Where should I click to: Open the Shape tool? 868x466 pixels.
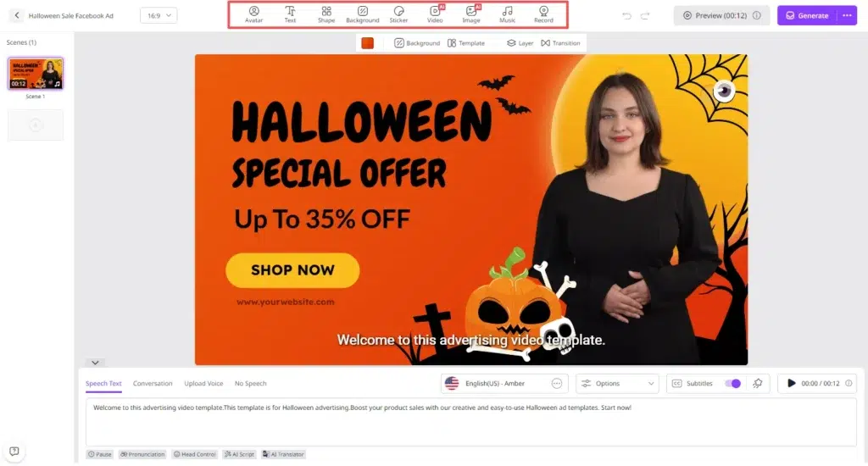(326, 14)
